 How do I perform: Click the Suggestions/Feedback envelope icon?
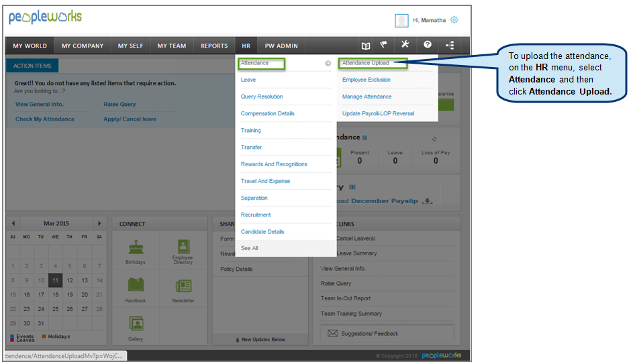click(x=333, y=333)
